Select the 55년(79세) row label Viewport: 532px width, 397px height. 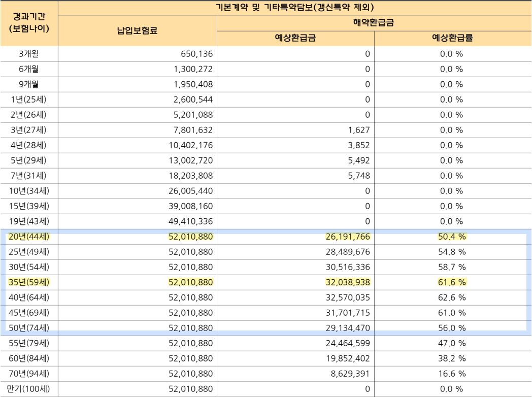tap(29, 343)
